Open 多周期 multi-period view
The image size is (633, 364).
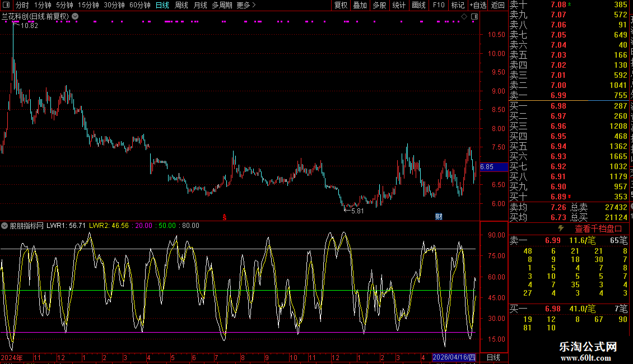(222, 5)
